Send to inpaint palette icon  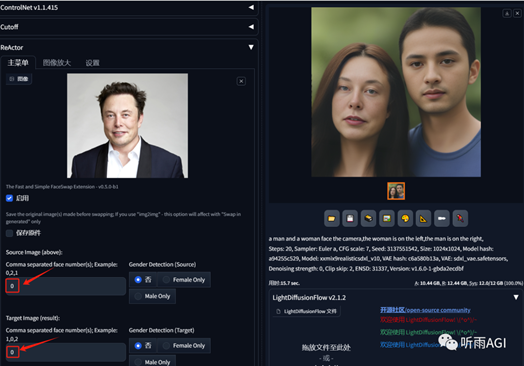(x=405, y=219)
